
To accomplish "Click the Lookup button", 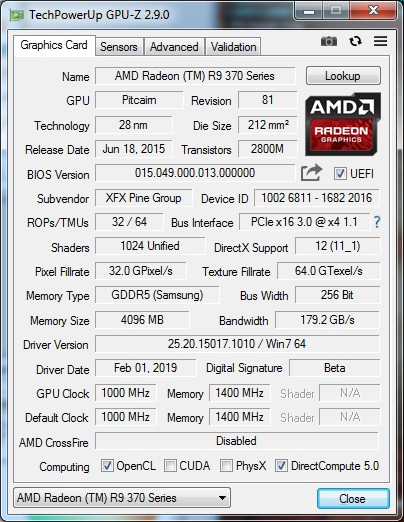I will click(x=343, y=76).
